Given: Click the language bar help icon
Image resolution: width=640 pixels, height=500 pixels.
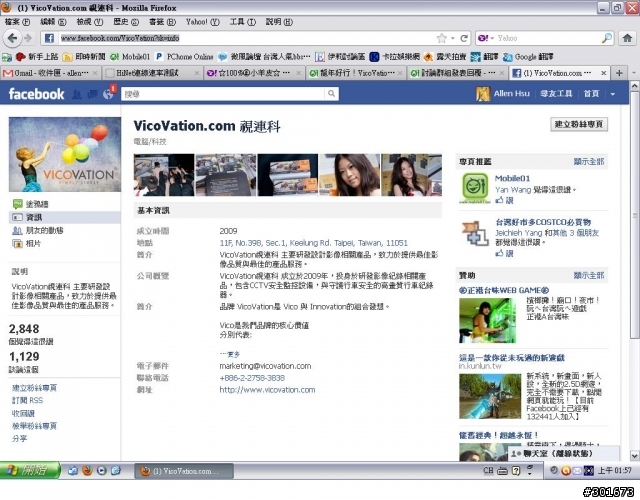Looking at the screenshot, I should (516, 471).
